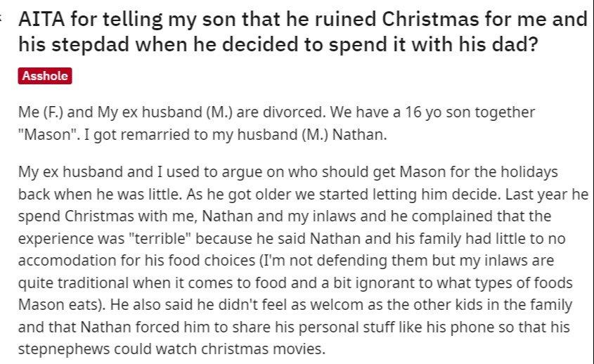
Task: Click the title line ending 'his dad?'
Action: coord(278,44)
